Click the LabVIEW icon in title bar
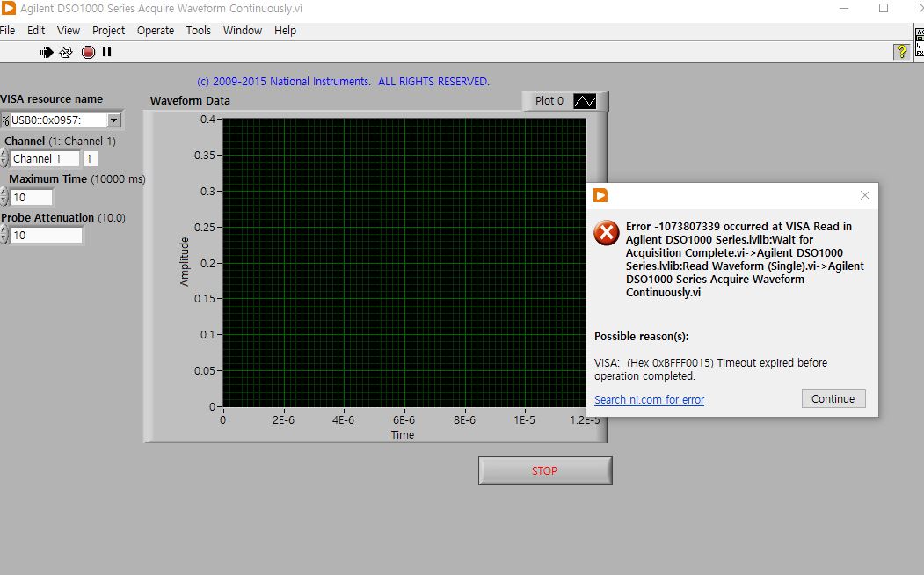This screenshot has height=575, width=924. [9, 8]
